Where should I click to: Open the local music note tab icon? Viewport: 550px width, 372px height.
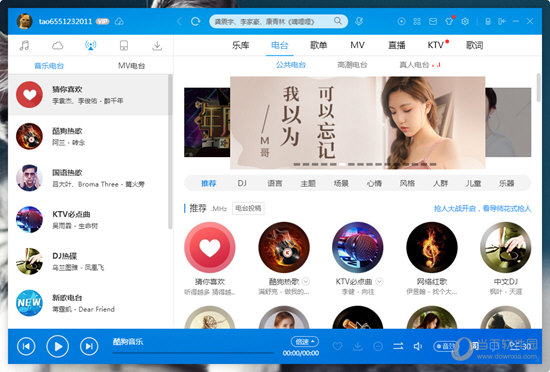pyautogui.click(x=24, y=46)
